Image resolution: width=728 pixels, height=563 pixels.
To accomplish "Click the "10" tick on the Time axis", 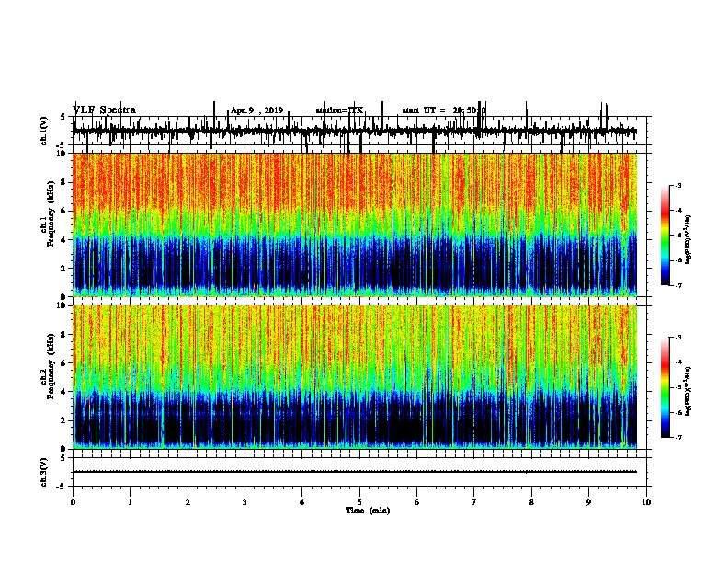I will (x=646, y=502).
